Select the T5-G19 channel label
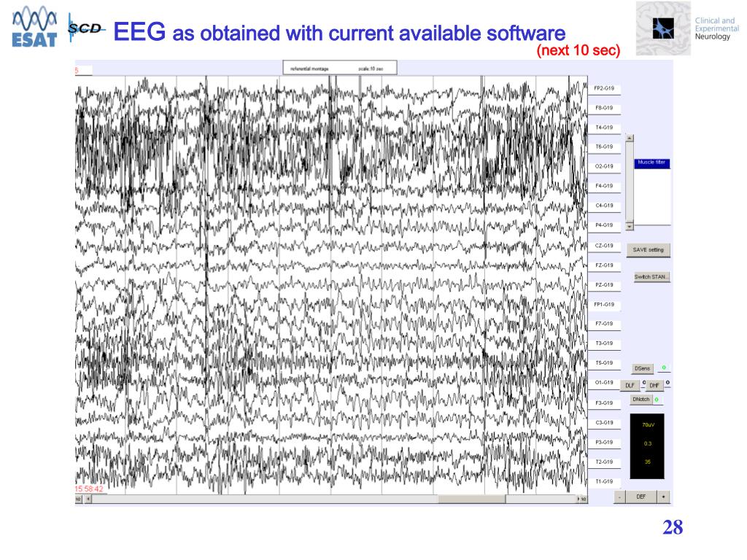 604,363
